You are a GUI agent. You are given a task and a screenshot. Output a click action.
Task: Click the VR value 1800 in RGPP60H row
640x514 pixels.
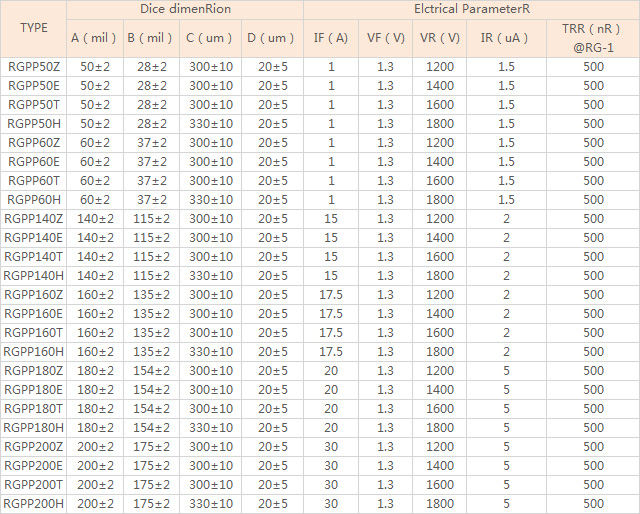440,200
